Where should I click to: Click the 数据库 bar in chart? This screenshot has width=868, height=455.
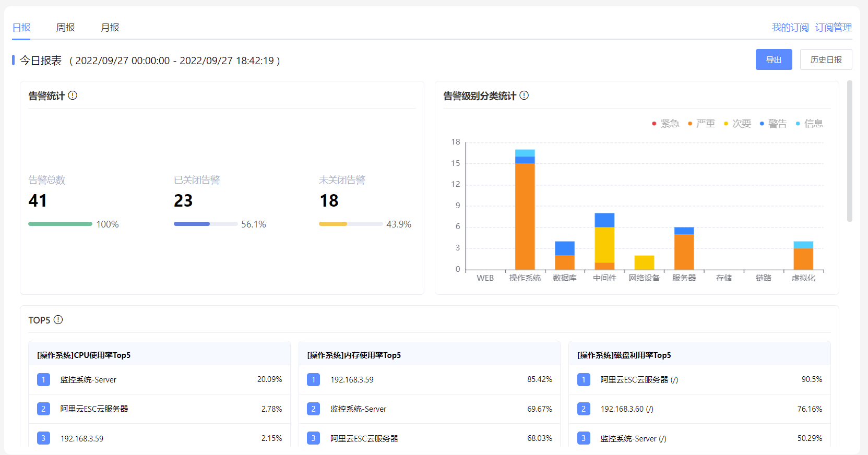coord(565,256)
